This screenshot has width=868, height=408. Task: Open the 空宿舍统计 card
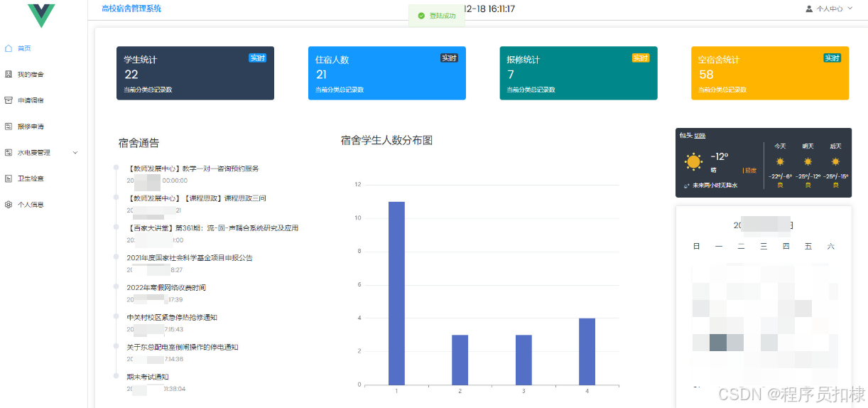pos(770,73)
